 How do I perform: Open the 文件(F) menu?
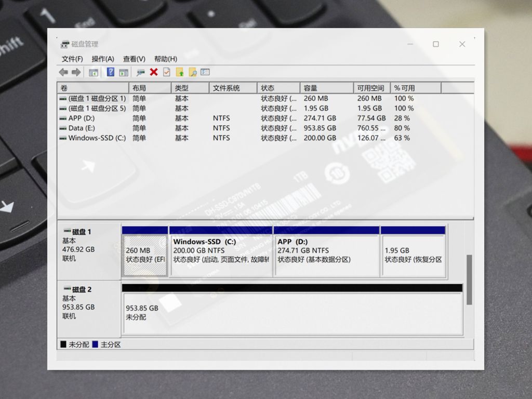tap(72, 59)
